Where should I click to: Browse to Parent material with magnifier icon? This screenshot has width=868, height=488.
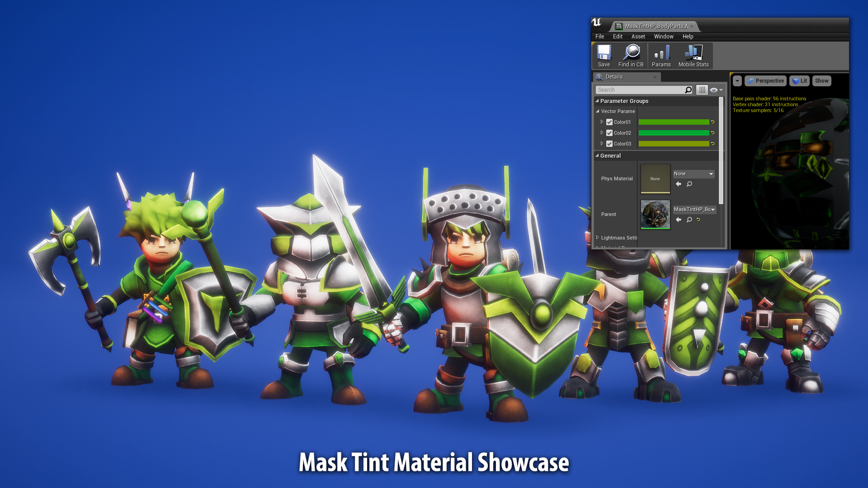pyautogui.click(x=689, y=220)
